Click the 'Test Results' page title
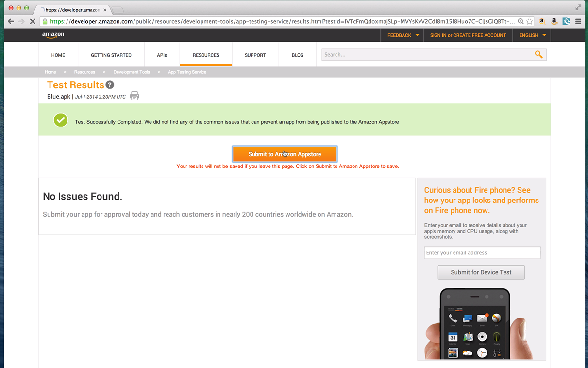 (76, 85)
